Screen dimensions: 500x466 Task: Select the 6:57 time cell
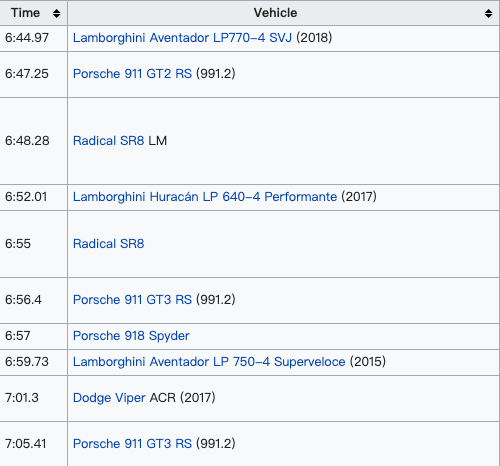(x=33, y=336)
